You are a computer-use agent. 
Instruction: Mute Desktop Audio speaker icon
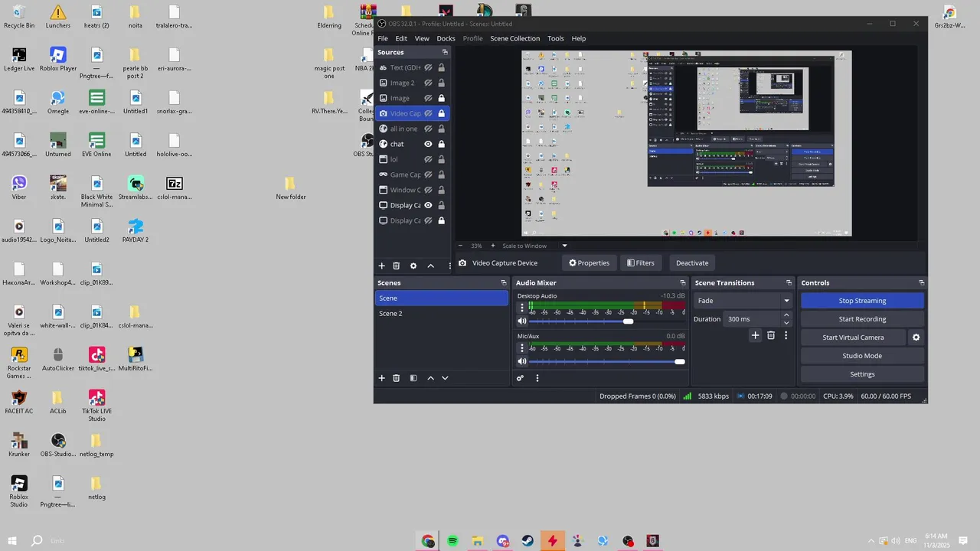522,321
